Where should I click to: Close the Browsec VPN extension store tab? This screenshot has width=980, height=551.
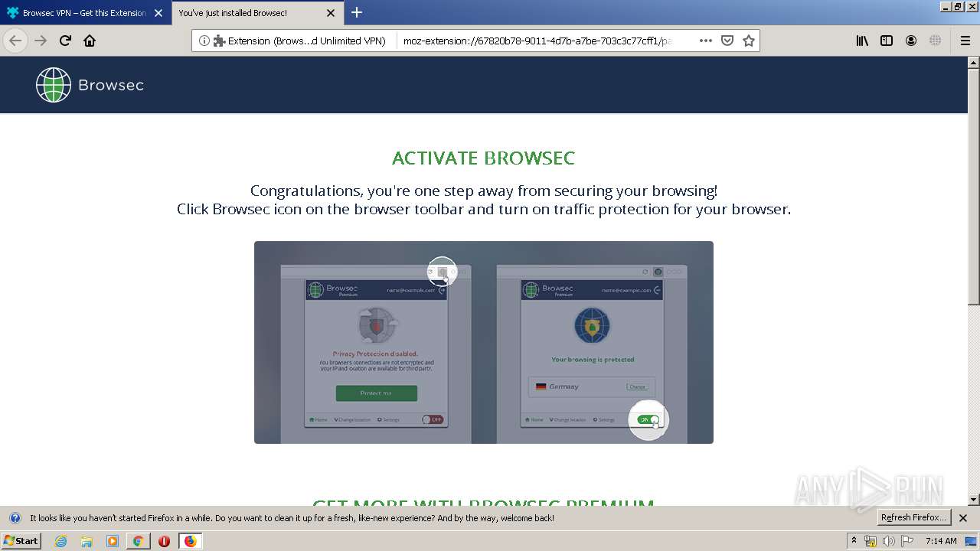point(158,13)
